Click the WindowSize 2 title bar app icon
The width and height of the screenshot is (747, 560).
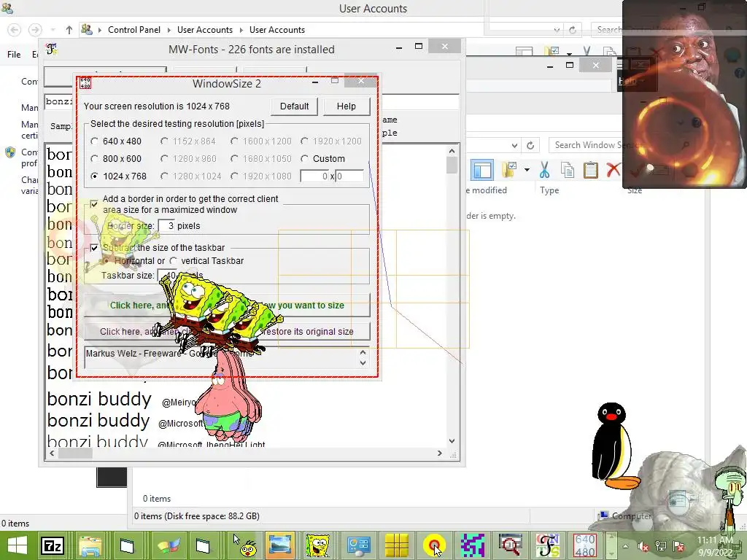coord(85,83)
